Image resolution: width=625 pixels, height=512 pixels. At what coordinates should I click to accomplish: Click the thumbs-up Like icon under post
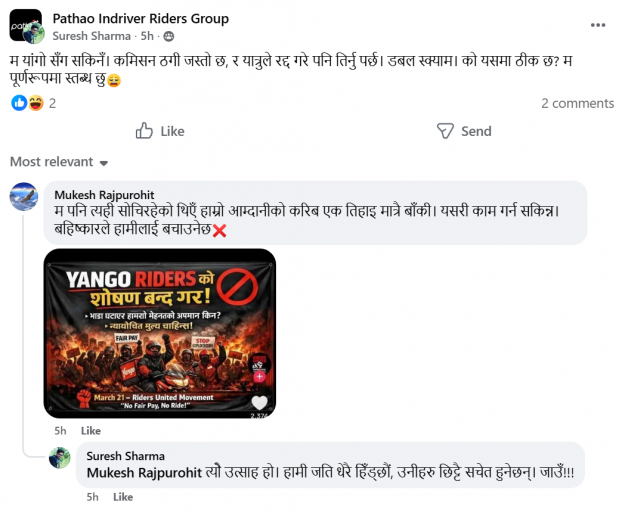click(x=144, y=131)
